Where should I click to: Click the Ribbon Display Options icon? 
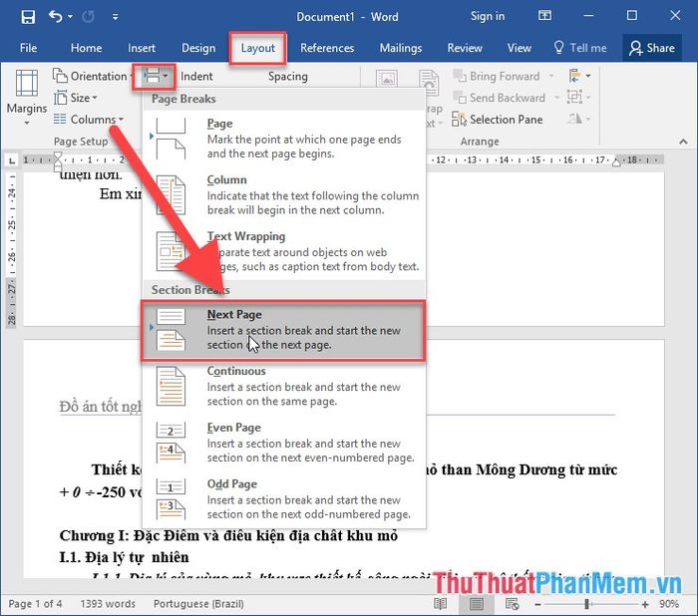click(x=544, y=16)
